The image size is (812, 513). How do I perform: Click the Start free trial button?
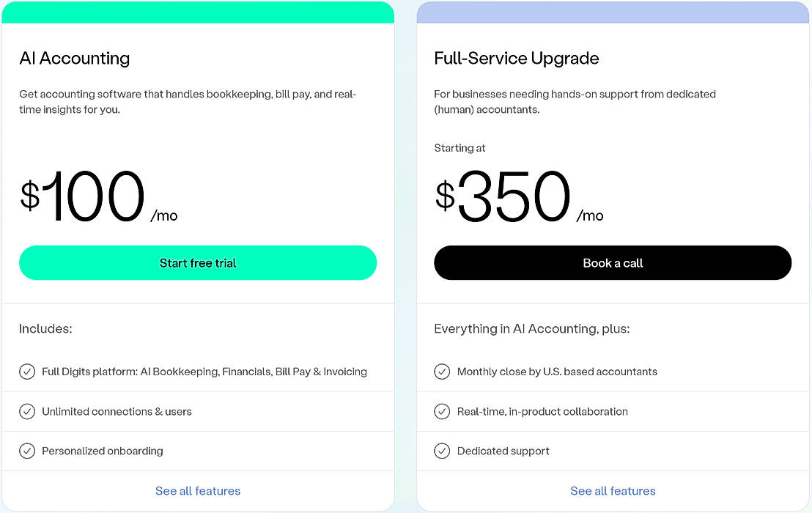point(198,263)
